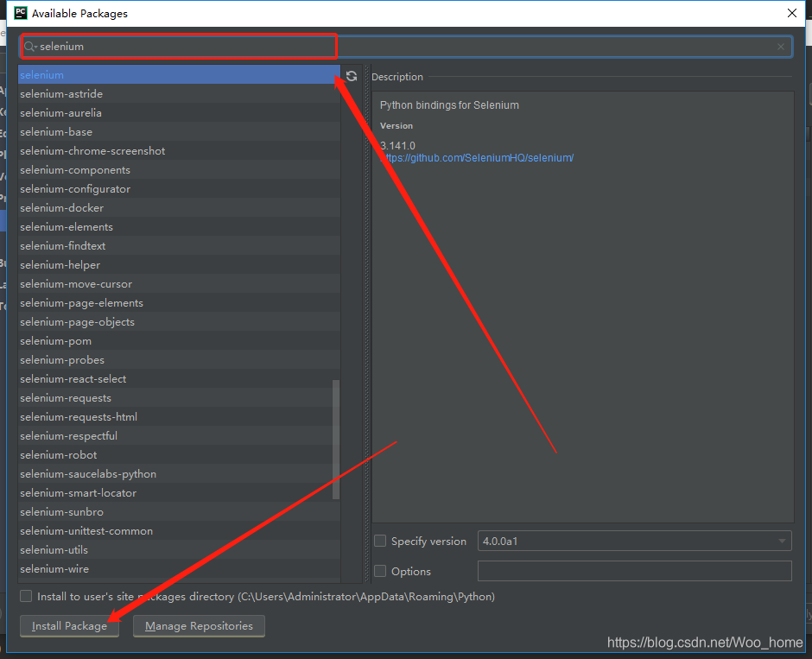The height and width of the screenshot is (659, 812).
Task: Tick Install to user's site packages directory
Action: click(26, 596)
